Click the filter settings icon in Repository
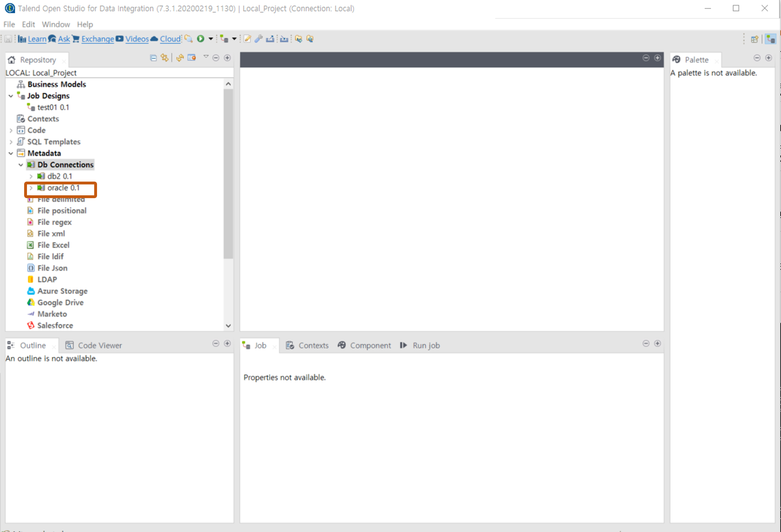The width and height of the screenshot is (781, 532). tap(192, 58)
